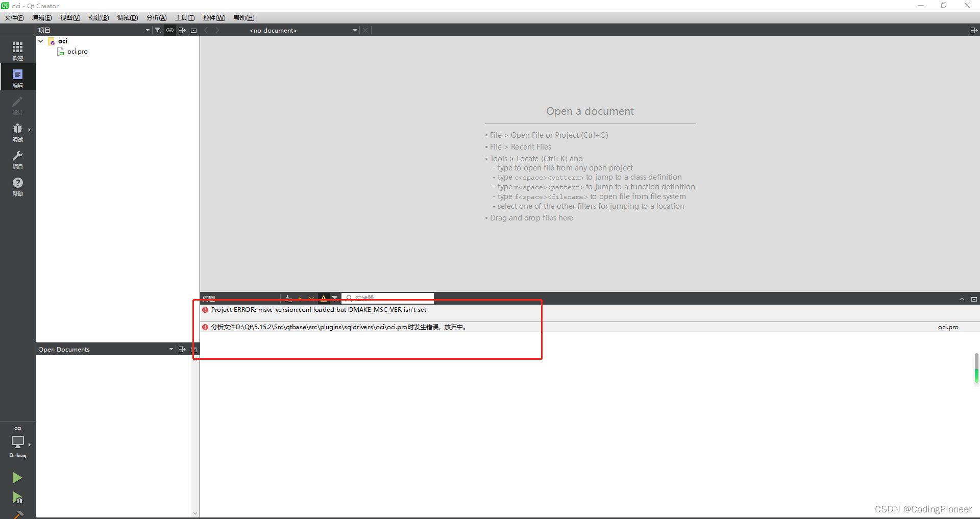Open the oci Debug kit selector
980x519 pixels.
[x=18, y=442]
